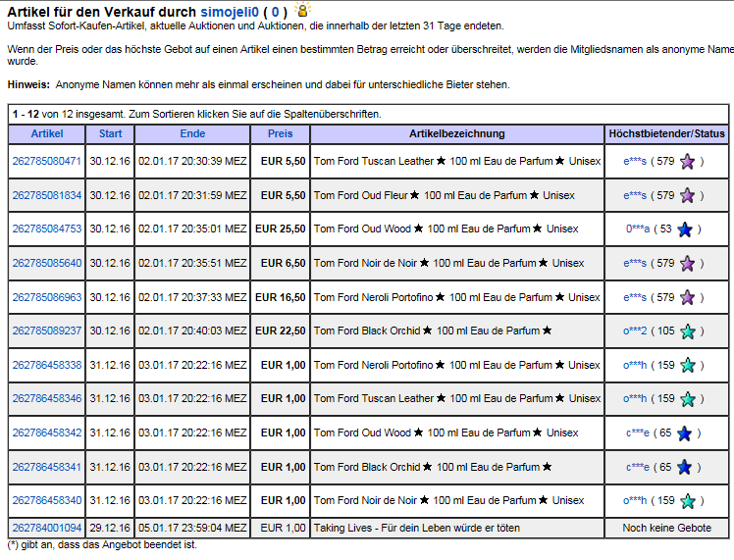Open item number 262785089237
The image size is (734, 560).
[47, 331]
